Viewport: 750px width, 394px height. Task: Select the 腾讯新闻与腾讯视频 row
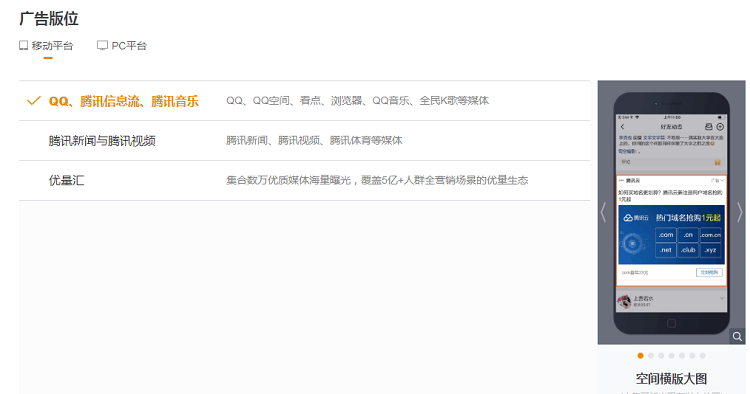coord(304,141)
